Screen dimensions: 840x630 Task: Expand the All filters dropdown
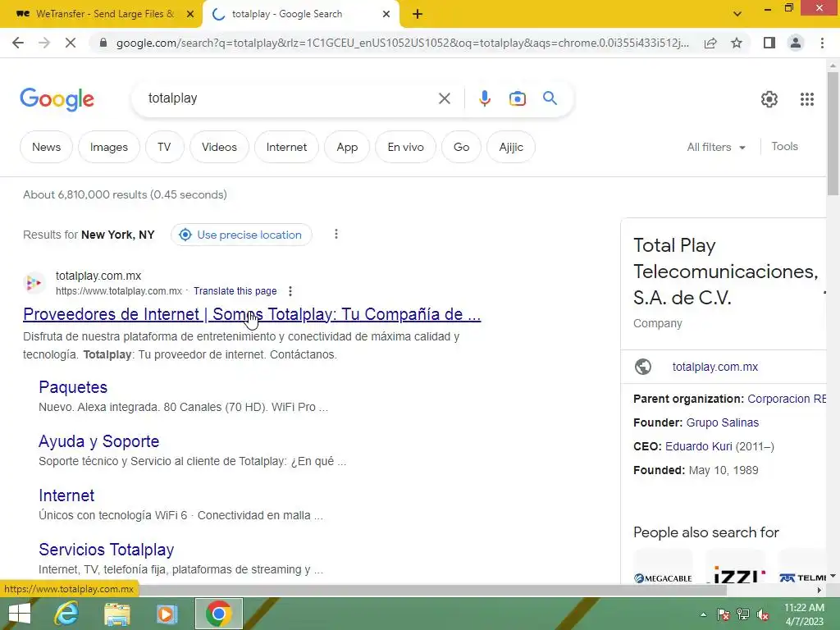tap(716, 147)
